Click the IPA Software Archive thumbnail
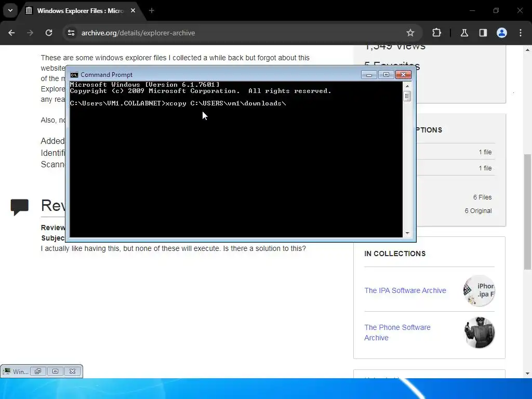The width and height of the screenshot is (532, 399). (479, 291)
